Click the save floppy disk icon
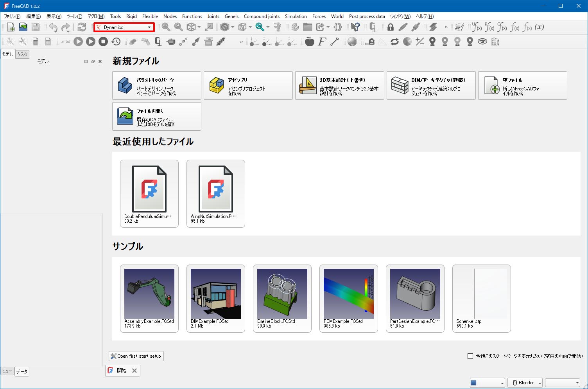This screenshot has height=389, width=588. point(36,27)
